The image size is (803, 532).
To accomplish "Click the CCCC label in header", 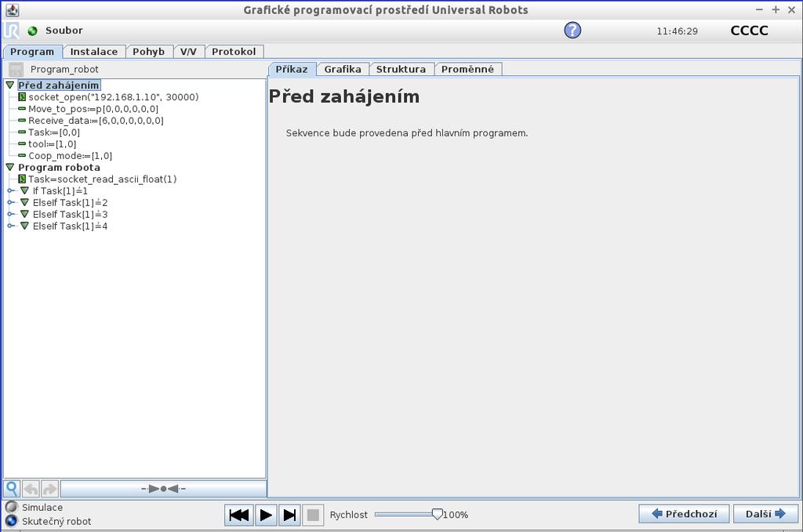I will [749, 31].
